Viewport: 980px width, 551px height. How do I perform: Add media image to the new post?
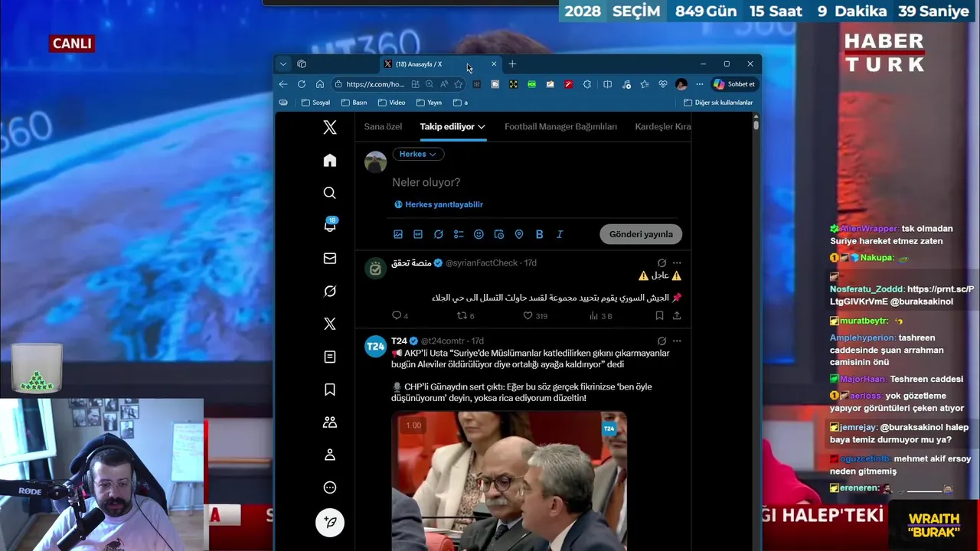398,234
